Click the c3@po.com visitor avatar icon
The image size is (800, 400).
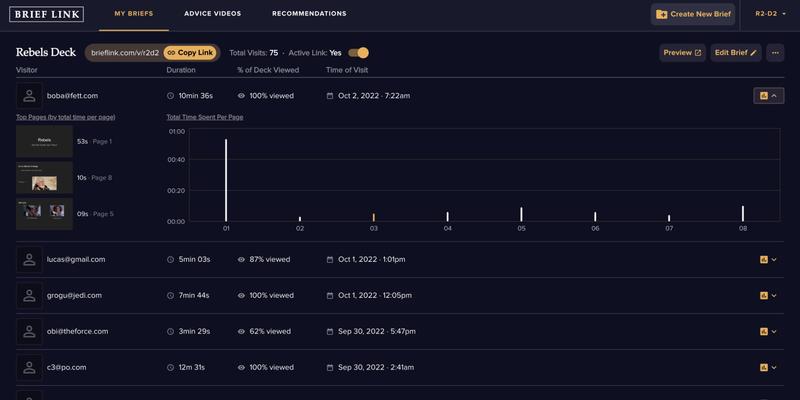click(x=29, y=367)
